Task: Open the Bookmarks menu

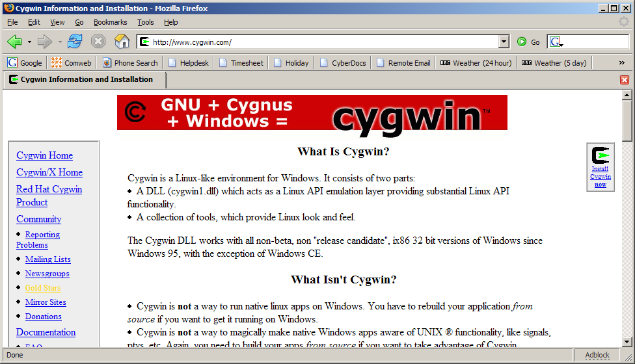Action: (110, 22)
